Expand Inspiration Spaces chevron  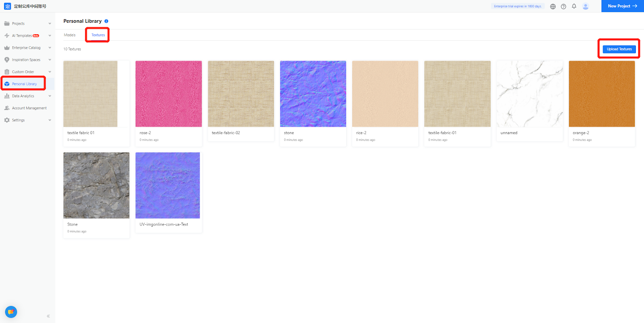[x=50, y=60]
